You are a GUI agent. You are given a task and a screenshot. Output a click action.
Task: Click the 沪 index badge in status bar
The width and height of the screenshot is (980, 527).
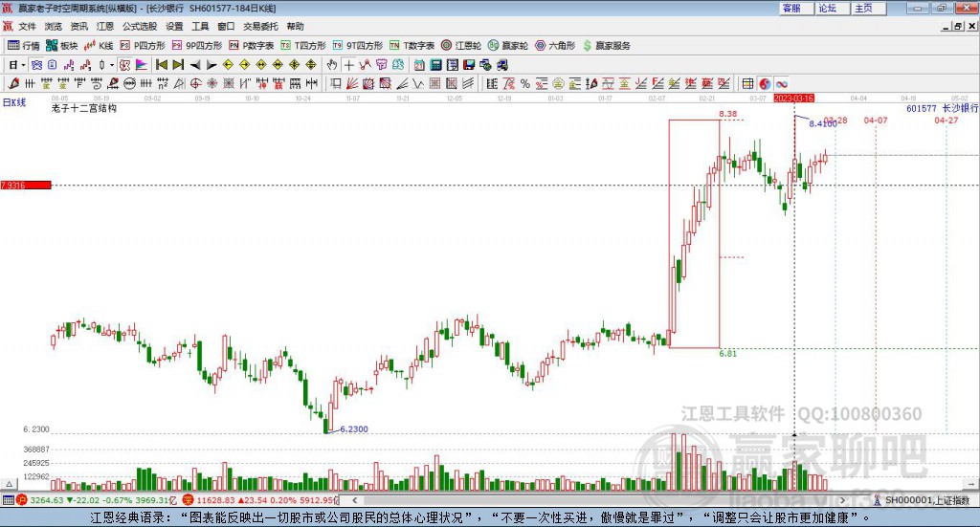[22, 500]
